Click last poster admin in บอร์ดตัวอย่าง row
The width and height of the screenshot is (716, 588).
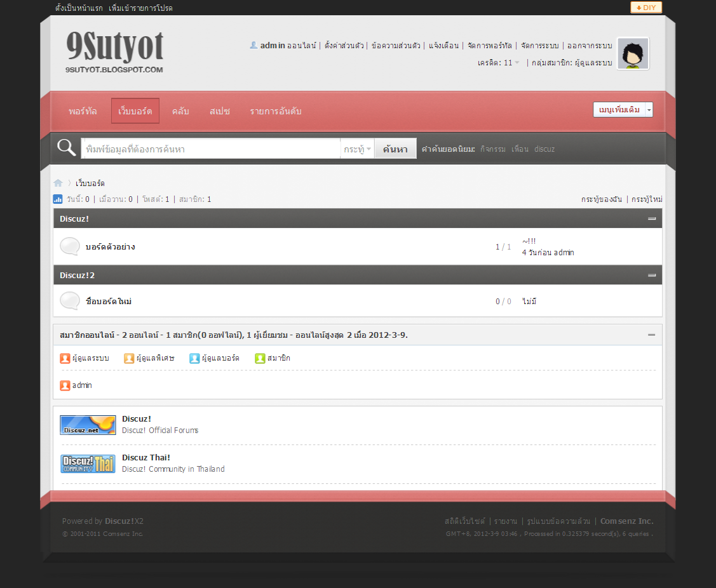click(564, 253)
